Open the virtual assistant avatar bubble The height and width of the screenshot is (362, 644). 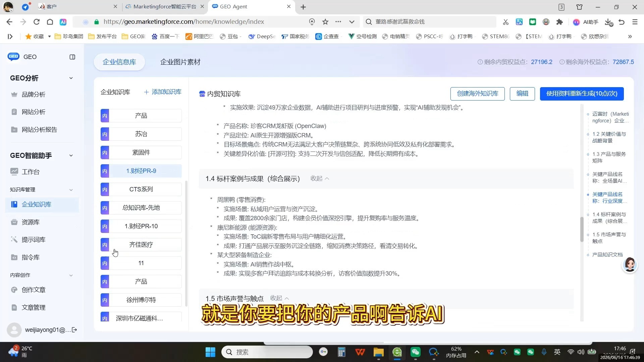coord(630,265)
